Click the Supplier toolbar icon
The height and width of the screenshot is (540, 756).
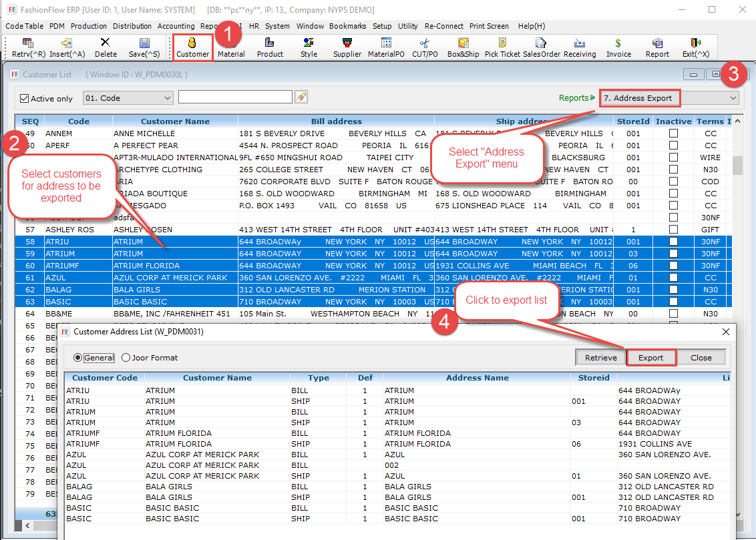(x=347, y=47)
